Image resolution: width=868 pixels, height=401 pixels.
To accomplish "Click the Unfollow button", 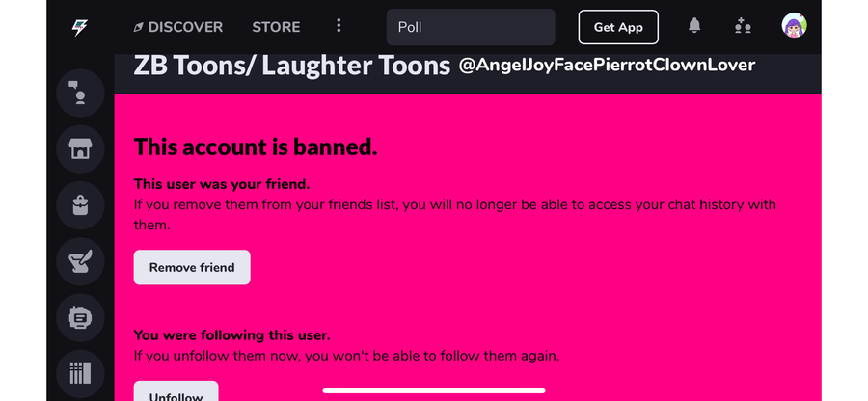I will [176, 392].
